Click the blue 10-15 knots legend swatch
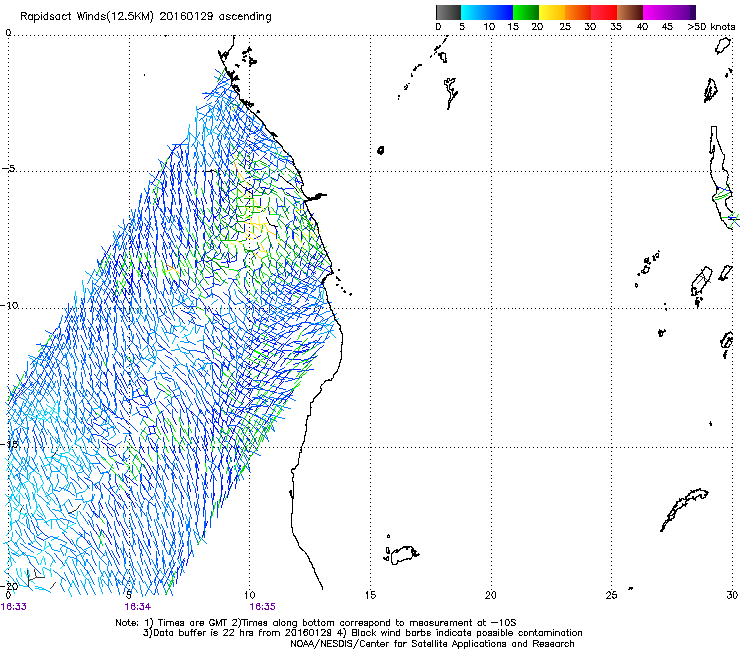Image resolution: width=740 pixels, height=650 pixels. click(500, 12)
